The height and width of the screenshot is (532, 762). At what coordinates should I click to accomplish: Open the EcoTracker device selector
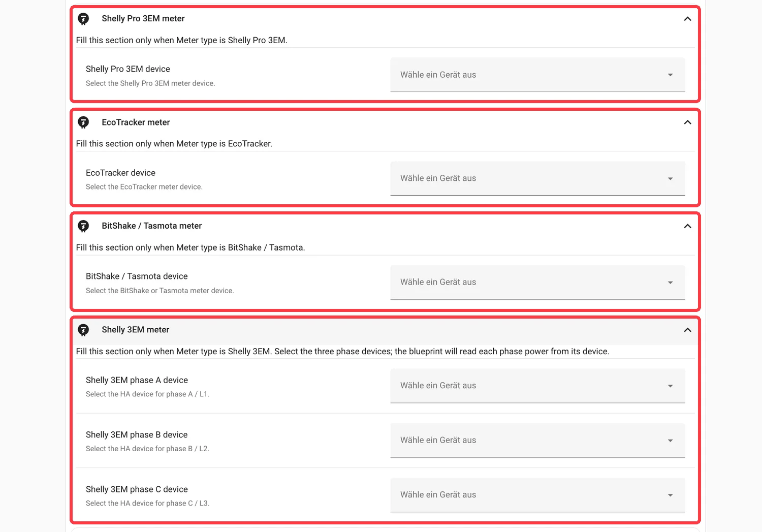(537, 178)
